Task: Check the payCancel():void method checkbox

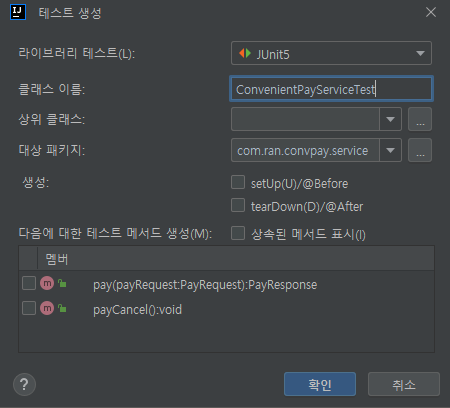Action: point(29,308)
